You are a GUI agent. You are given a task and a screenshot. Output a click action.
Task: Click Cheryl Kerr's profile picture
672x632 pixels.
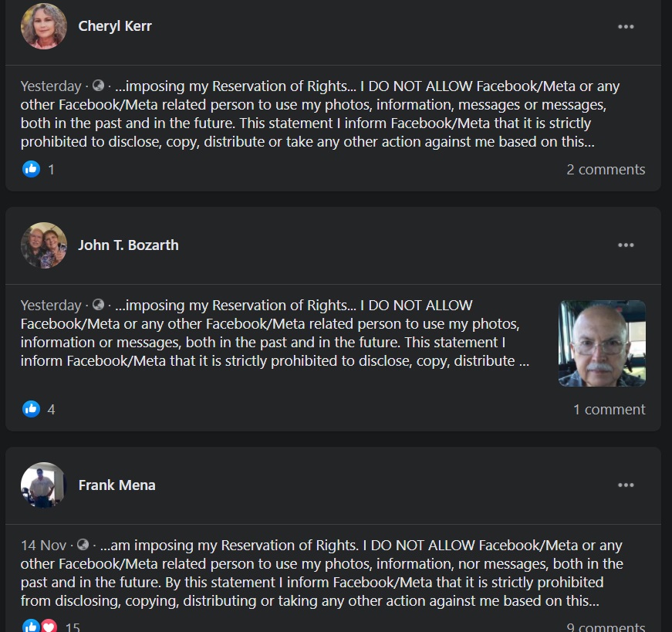coord(44,26)
